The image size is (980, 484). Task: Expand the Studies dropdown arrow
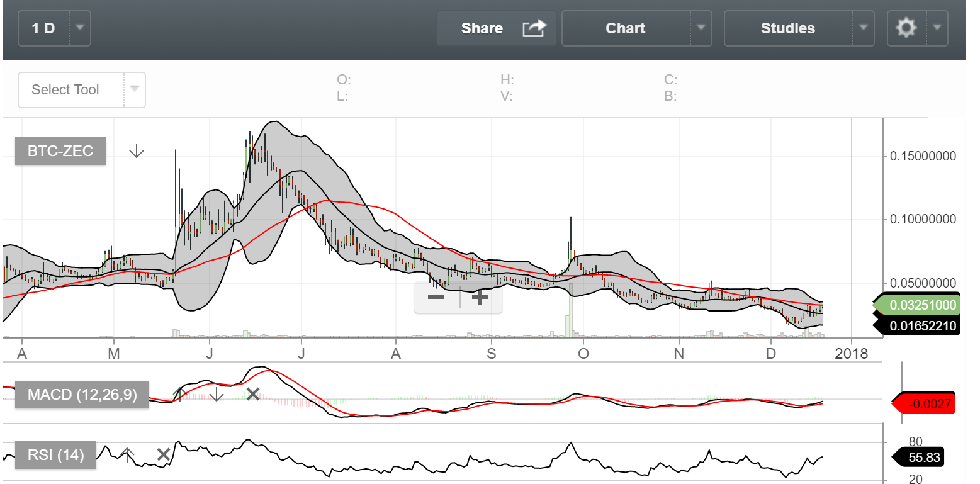tap(863, 28)
